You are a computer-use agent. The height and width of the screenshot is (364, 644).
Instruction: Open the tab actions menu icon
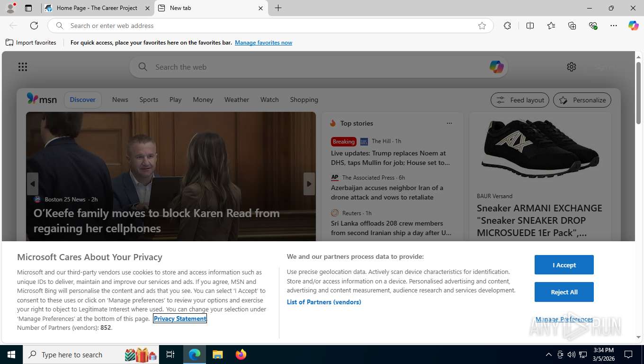tap(28, 8)
